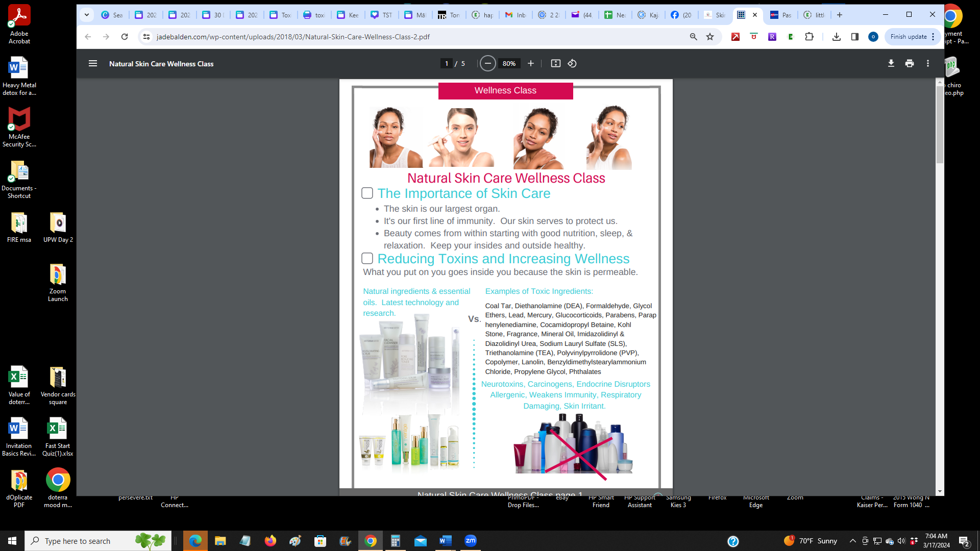Open Microsoft Edge from the taskbar
This screenshot has height=551, width=980.
click(x=195, y=541)
